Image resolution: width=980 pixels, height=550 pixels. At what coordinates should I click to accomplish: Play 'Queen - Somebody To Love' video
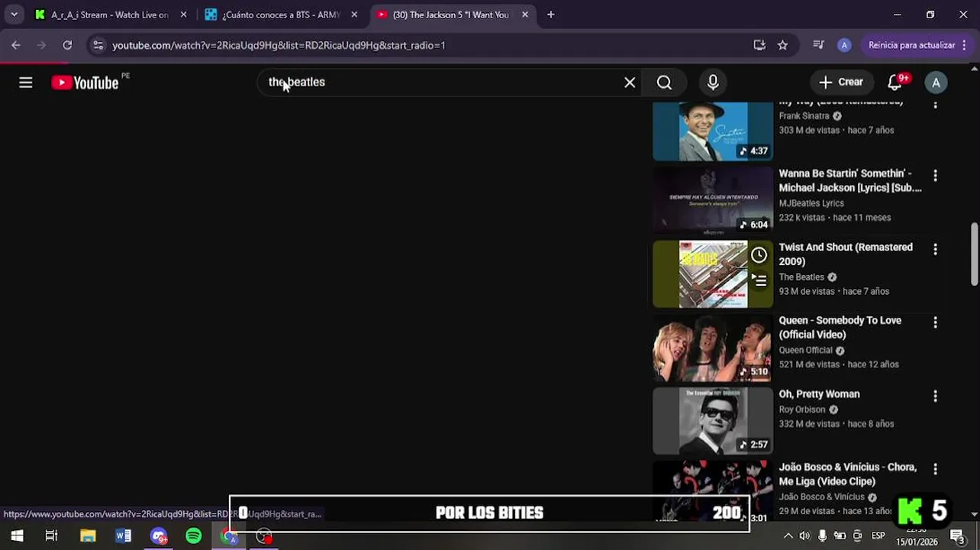[840, 328]
